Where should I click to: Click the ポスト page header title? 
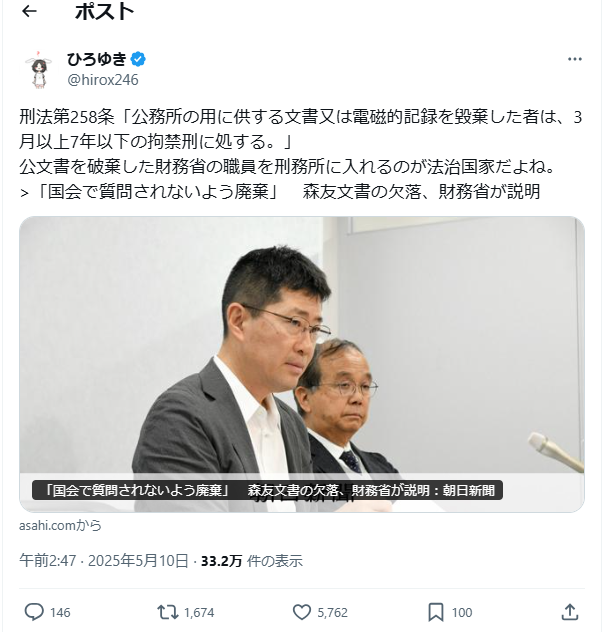(x=104, y=11)
